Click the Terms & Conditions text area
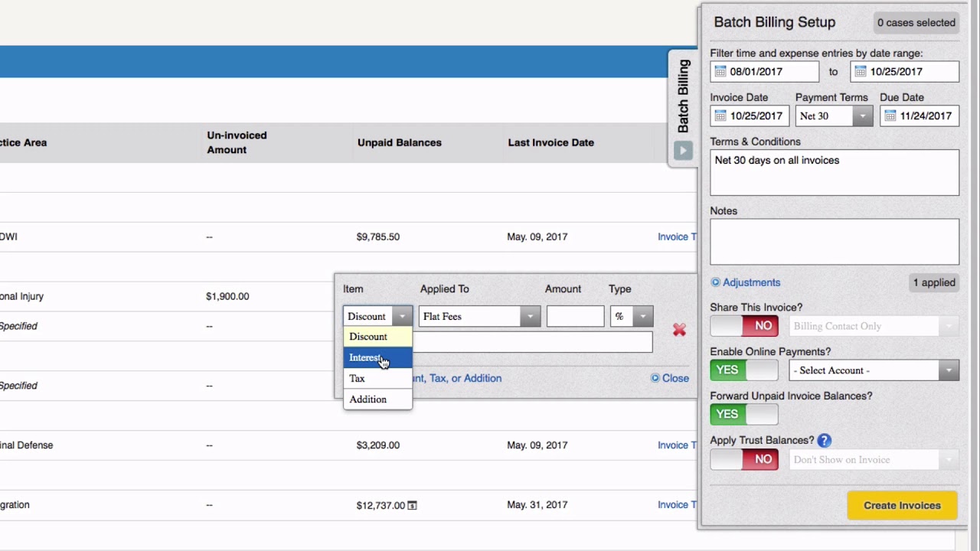The image size is (980, 551). [x=835, y=172]
